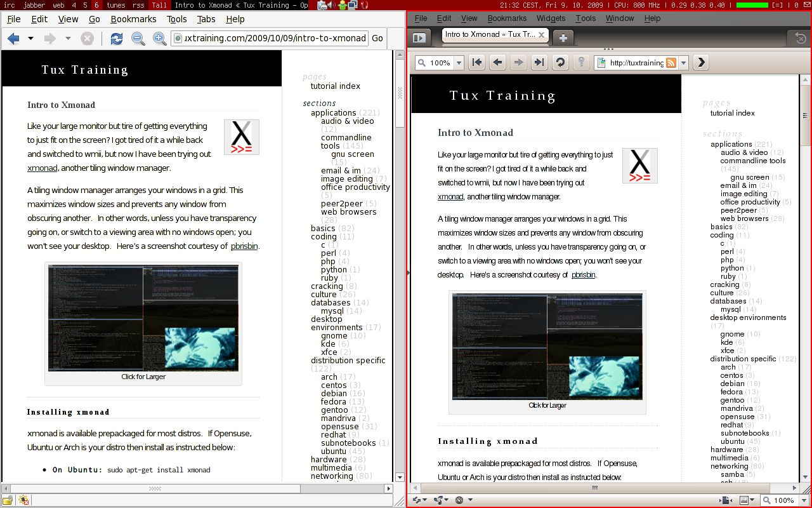Click Opera's forward arrow button
Image resolution: width=812 pixels, height=508 pixels.
tap(519, 62)
